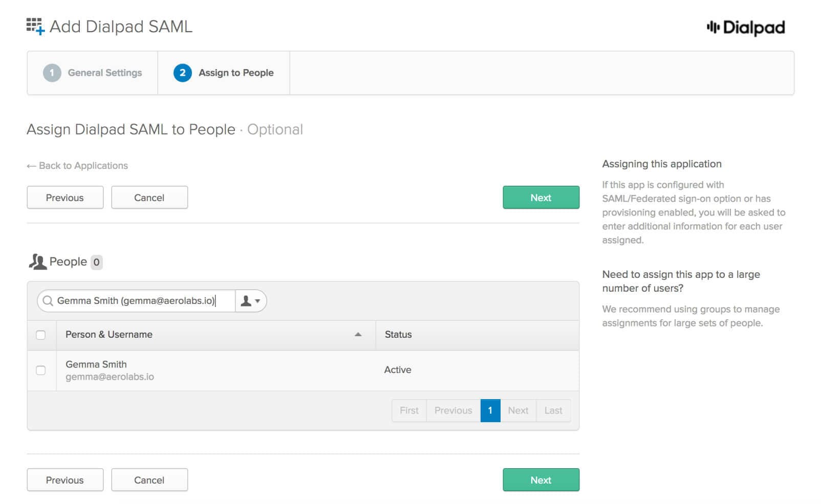Click the search magnifier icon
Screen dimensions: 821x504
pos(48,301)
